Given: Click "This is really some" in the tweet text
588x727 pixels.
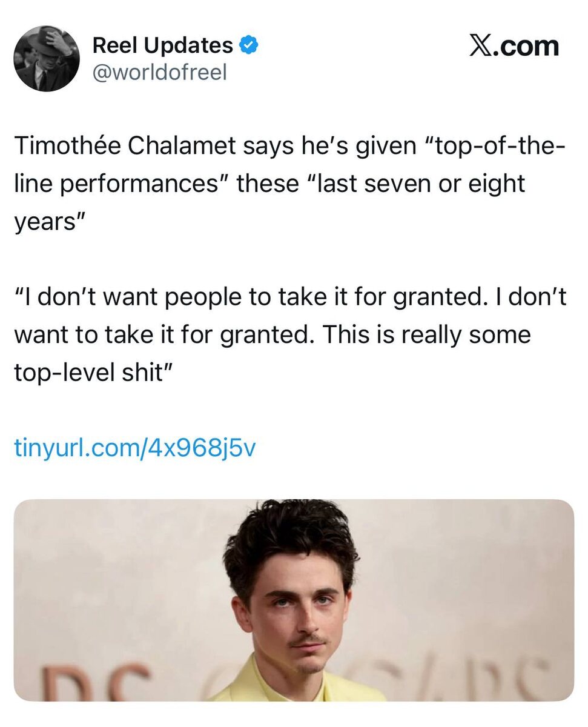Looking at the screenshot, I should 427,335.
